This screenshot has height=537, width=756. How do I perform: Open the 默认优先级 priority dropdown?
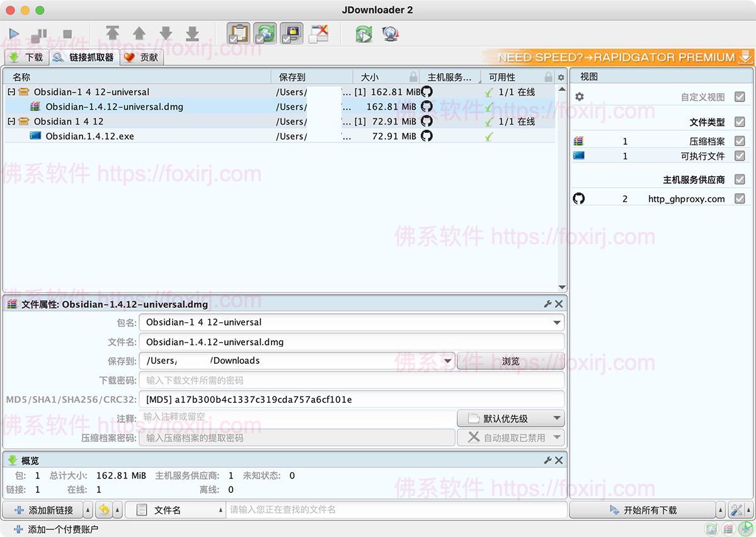(510, 418)
